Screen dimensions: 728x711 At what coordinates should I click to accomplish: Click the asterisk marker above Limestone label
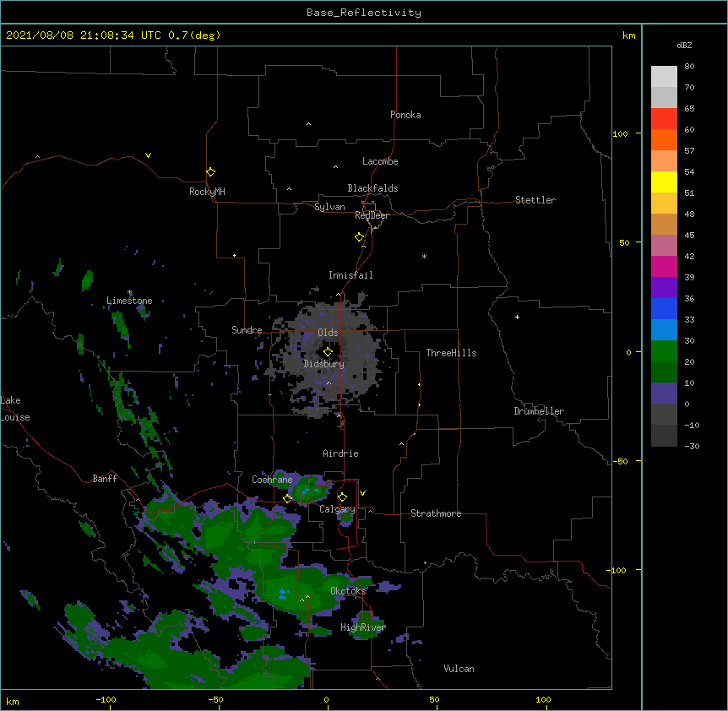point(130,292)
